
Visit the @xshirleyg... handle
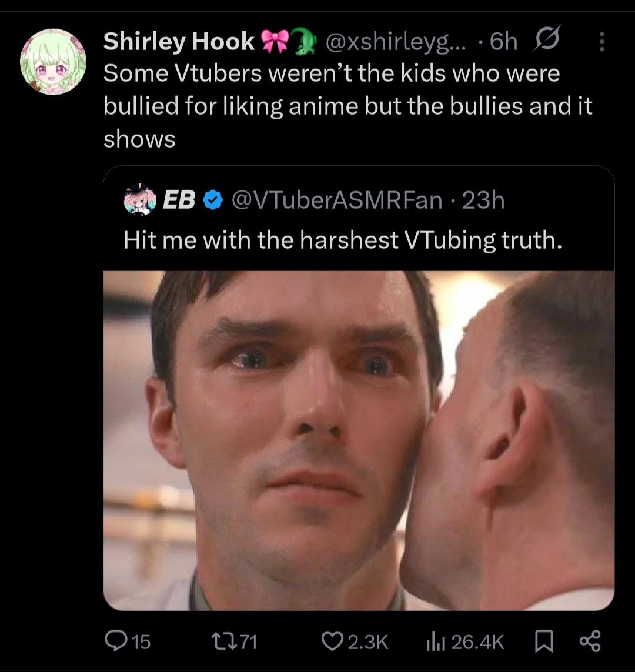click(396, 42)
